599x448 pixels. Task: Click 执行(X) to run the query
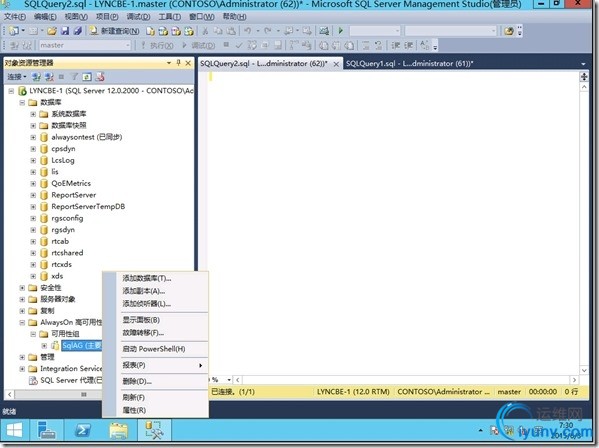157,45
